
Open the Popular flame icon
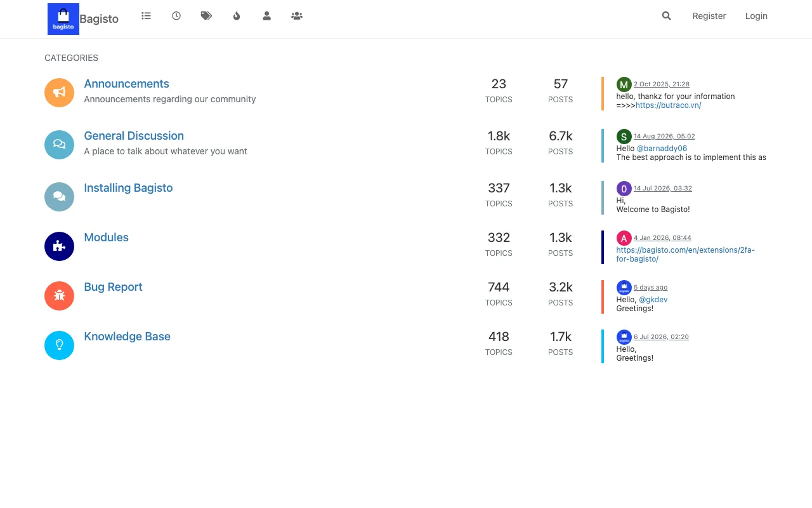[237, 16]
